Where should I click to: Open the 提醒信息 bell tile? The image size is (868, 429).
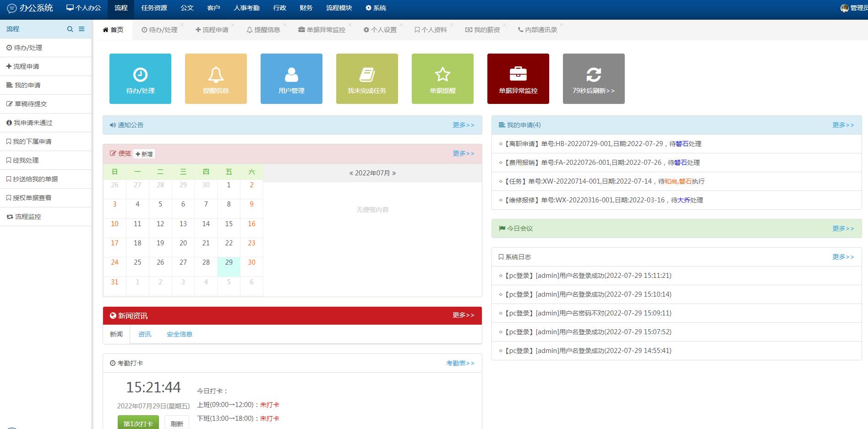216,79
